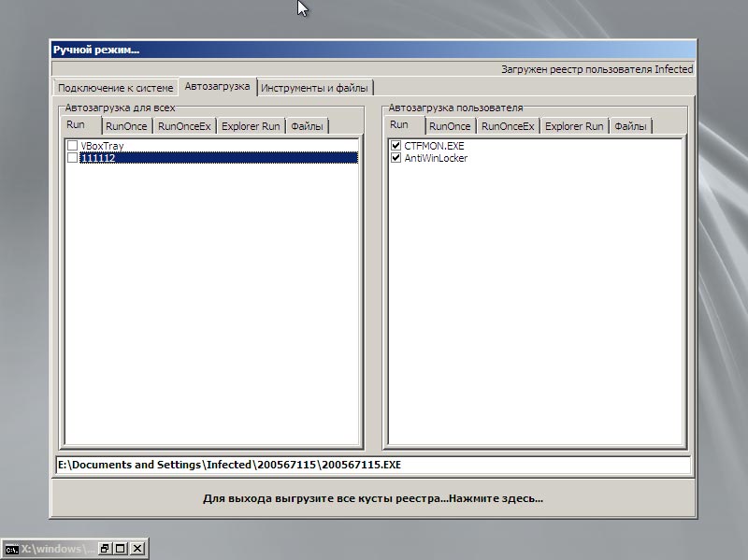
Task: Open RunOnce tab in Автозагрузка пользователя
Action: (450, 126)
